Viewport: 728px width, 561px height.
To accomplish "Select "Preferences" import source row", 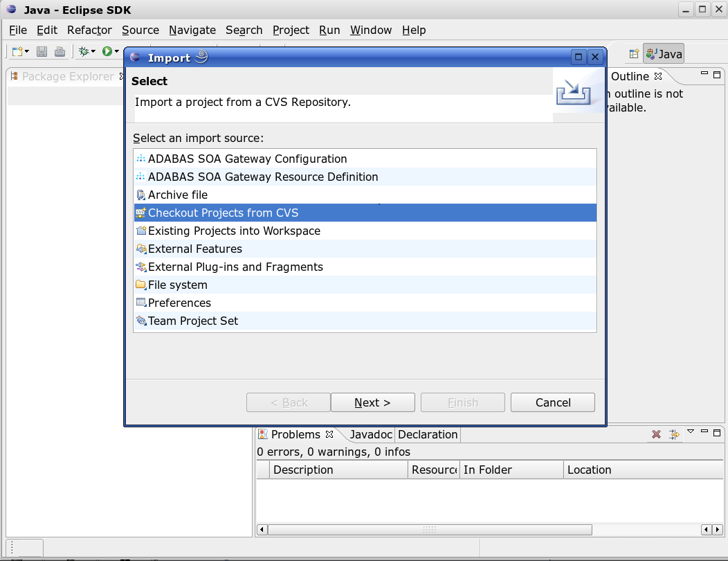I will [x=365, y=303].
